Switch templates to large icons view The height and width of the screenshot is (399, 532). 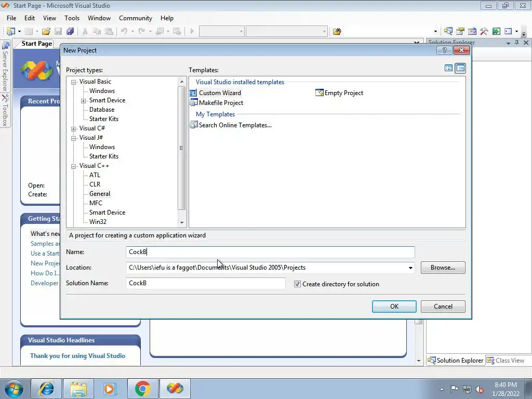448,68
